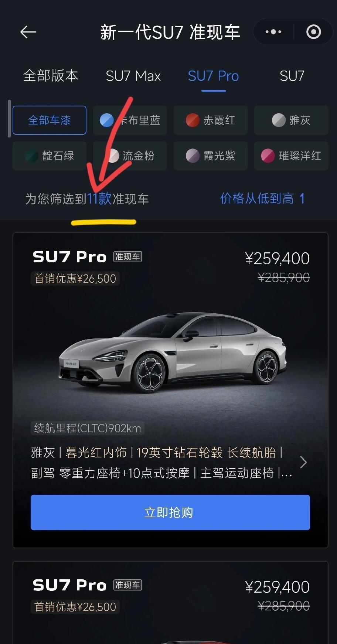Tap the mini-program close target icon
Image resolution: width=337 pixels, height=644 pixels.
tap(313, 32)
